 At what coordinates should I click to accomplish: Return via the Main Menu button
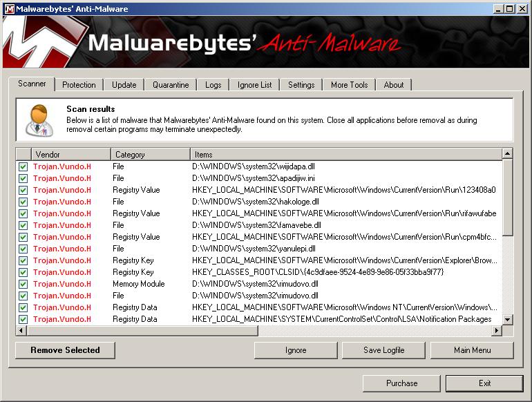(472, 350)
